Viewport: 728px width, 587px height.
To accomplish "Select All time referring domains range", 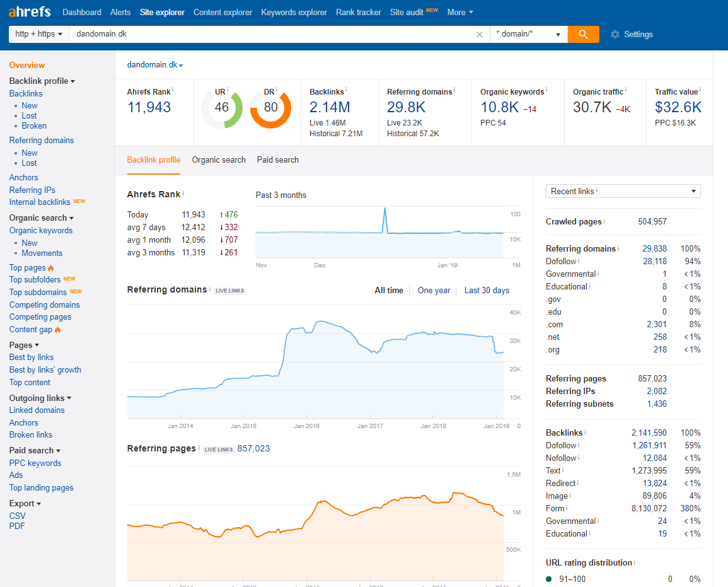I will 389,290.
